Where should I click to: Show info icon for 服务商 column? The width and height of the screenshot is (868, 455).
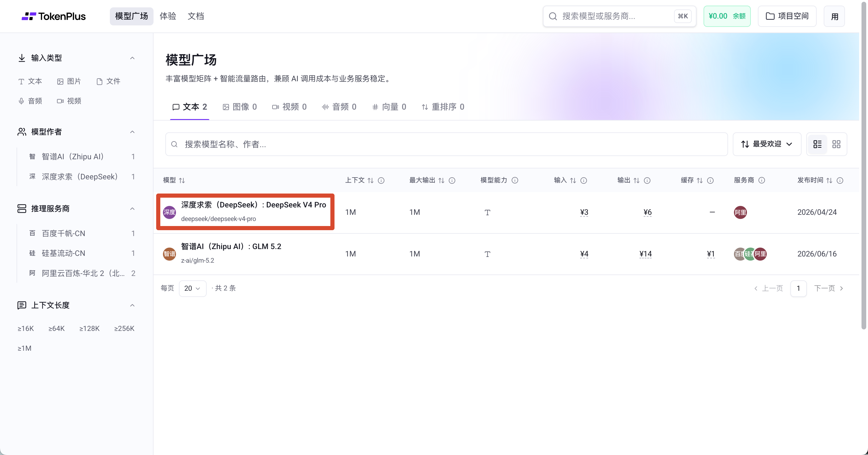tap(761, 181)
